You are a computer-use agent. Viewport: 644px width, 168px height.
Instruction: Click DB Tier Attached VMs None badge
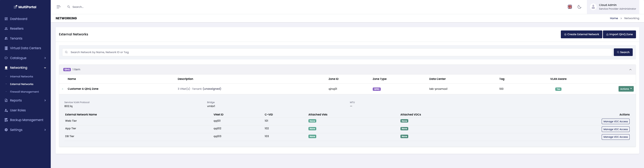[x=312, y=136]
